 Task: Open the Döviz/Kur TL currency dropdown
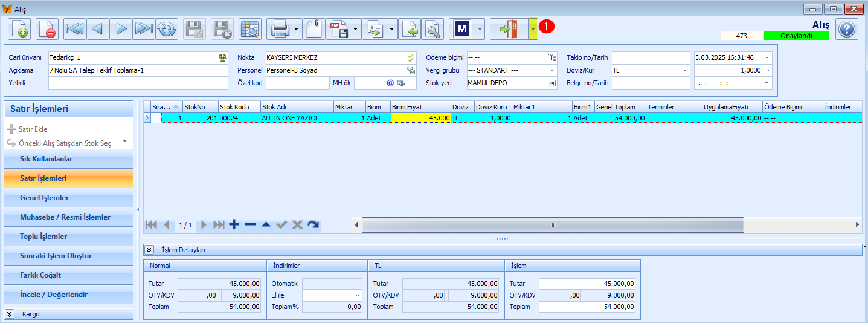click(x=685, y=70)
